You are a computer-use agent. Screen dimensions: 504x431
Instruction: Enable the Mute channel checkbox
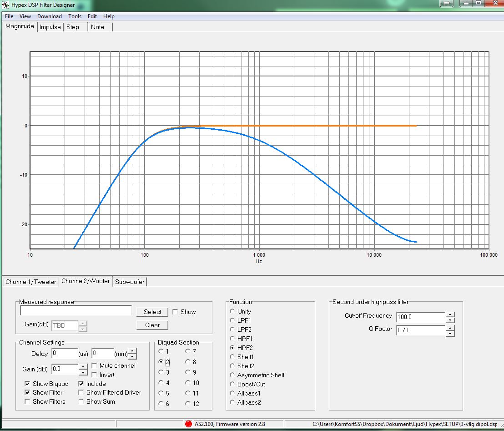95,365
